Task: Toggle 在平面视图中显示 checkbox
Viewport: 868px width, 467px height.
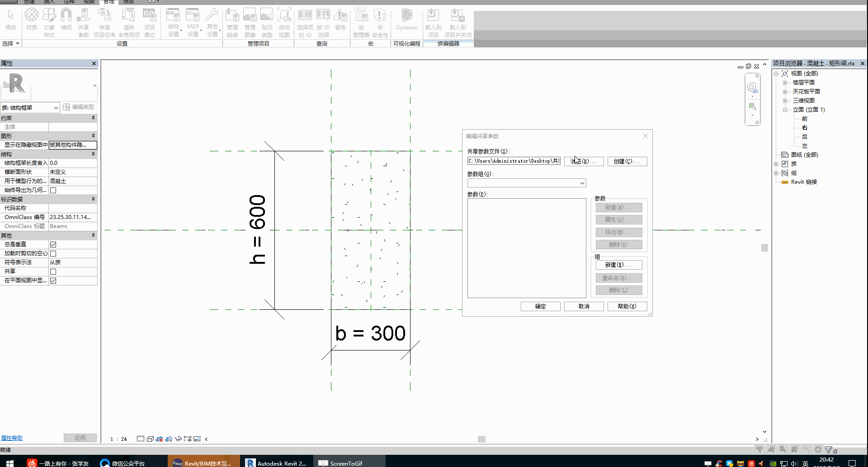Action: pyautogui.click(x=53, y=280)
